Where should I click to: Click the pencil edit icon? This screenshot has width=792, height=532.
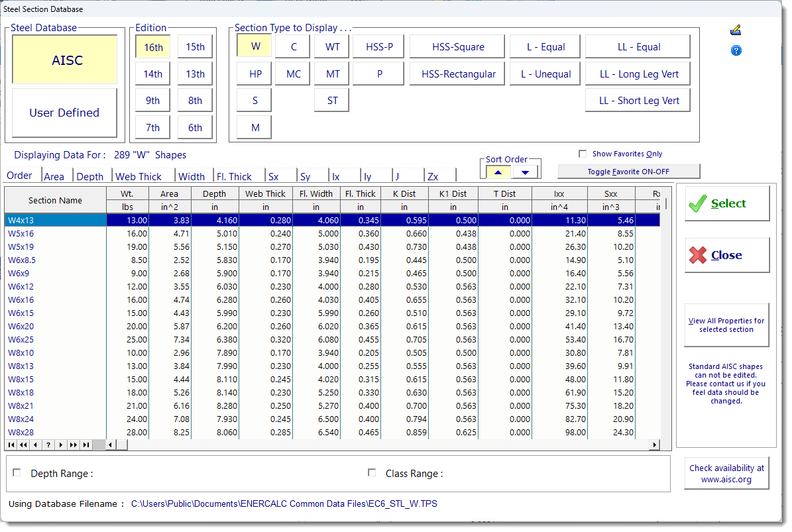click(736, 30)
